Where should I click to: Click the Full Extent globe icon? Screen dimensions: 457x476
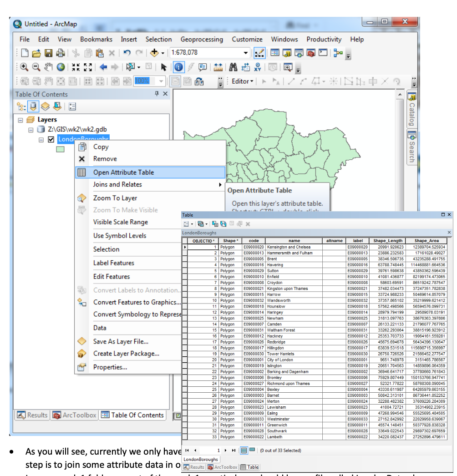59,67
